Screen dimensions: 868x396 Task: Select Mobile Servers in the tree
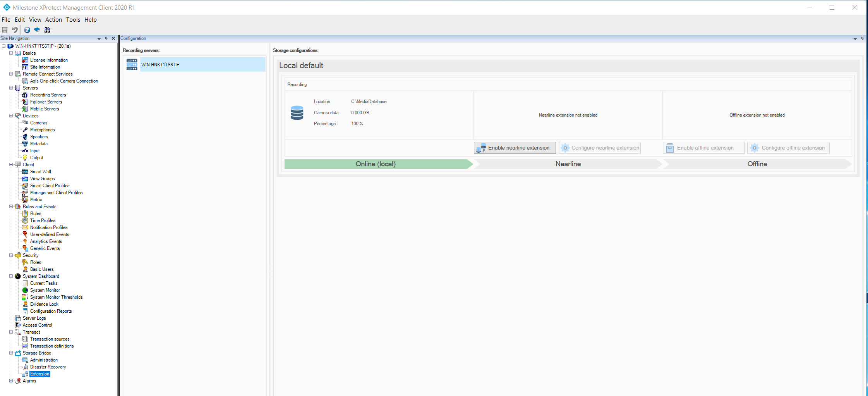[45, 109]
